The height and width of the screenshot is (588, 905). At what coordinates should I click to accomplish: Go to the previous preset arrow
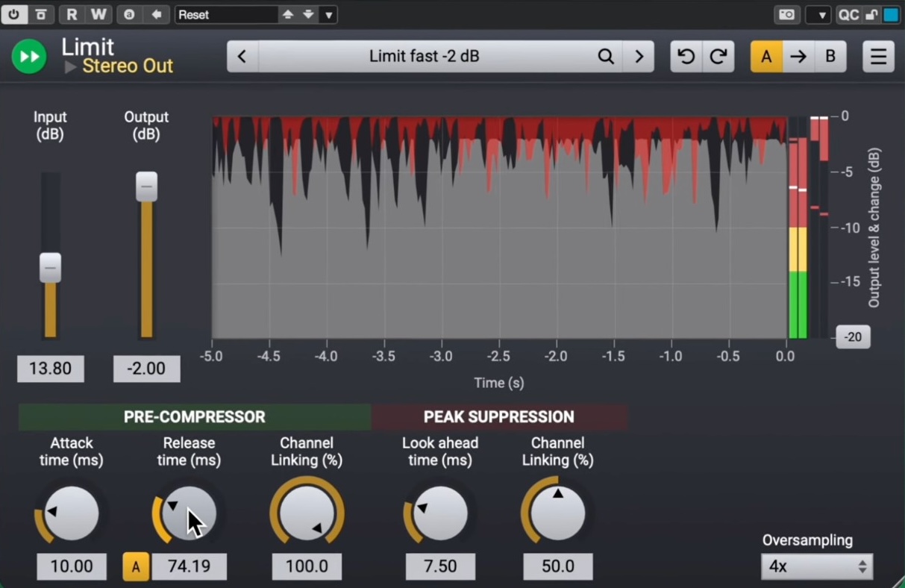[x=242, y=57]
